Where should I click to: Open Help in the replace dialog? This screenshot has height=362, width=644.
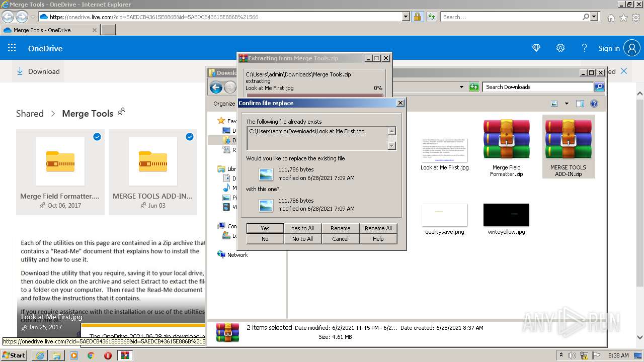(378, 239)
